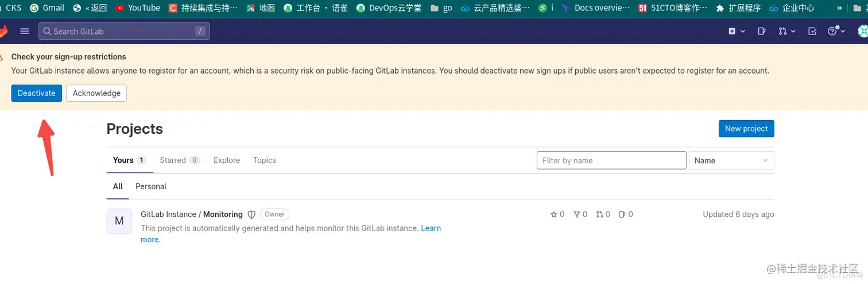This screenshot has width=868, height=284.
Task: Click the shield visibility icon beside Monitoring
Action: point(251,214)
